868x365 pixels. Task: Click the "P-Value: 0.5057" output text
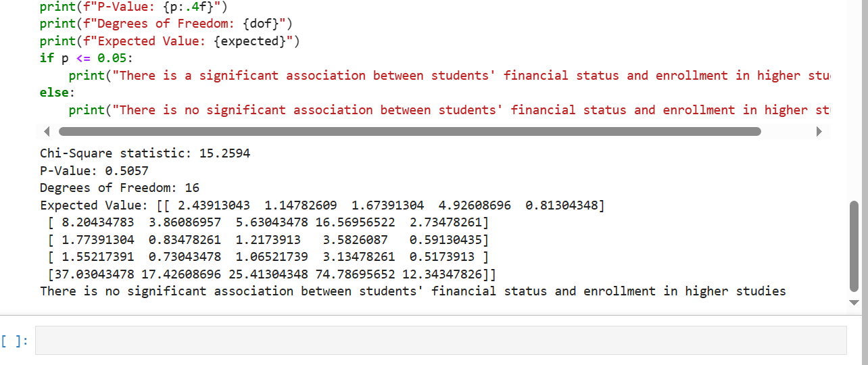point(94,170)
